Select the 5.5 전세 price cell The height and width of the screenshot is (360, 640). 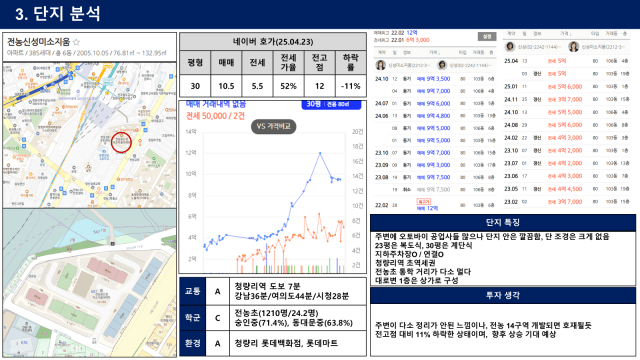click(257, 86)
